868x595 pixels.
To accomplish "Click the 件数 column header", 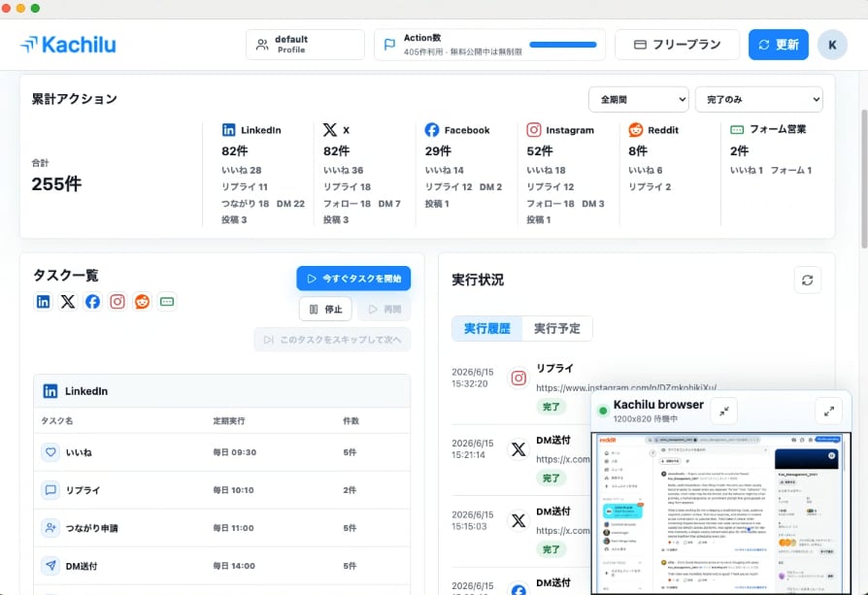I will (351, 420).
